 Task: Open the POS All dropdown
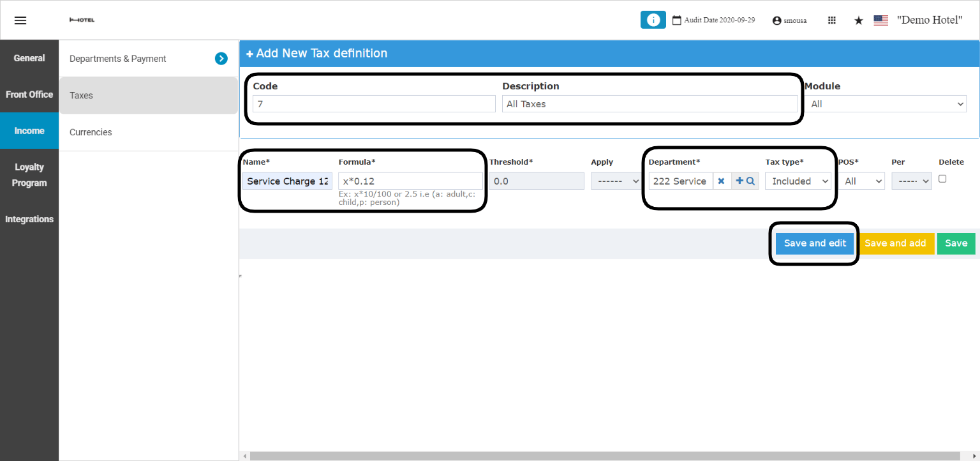point(862,181)
